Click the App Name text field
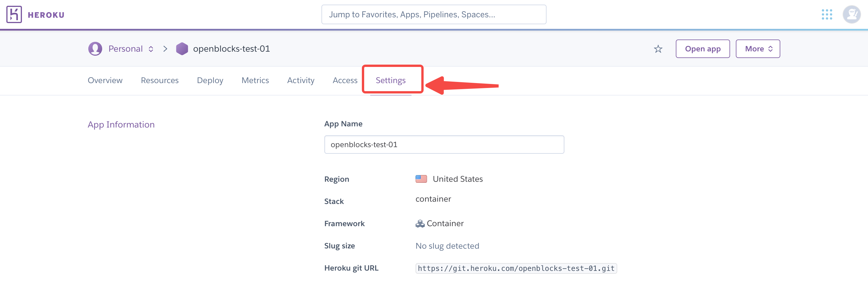This screenshot has width=868, height=300. [444, 145]
